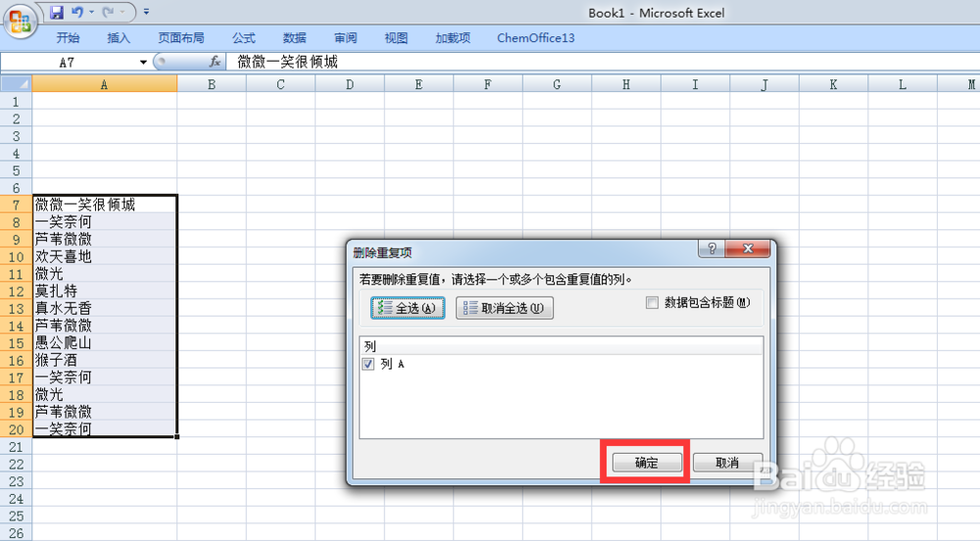Select row 1 header
The width and height of the screenshot is (980, 541).
[x=17, y=101]
